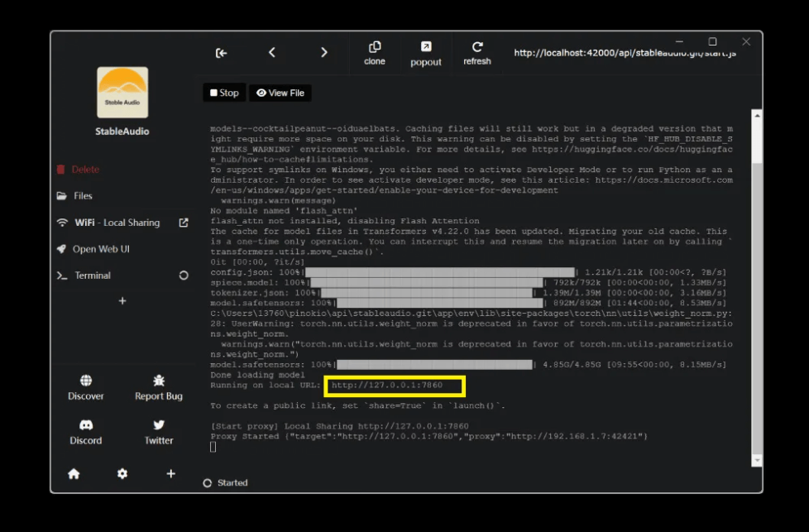Viewport: 809px width, 532px height.
Task: Click the Terminal loading spinner icon
Action: [184, 276]
